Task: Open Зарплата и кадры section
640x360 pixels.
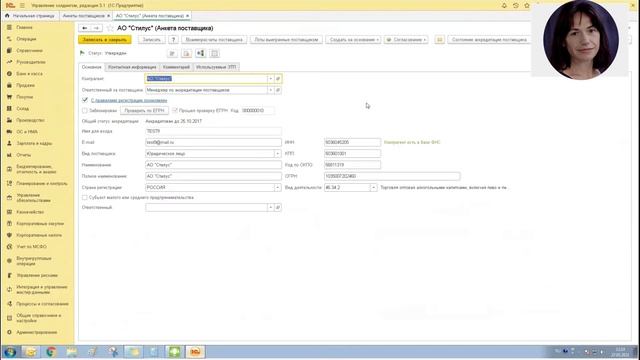Action: [x=34, y=144]
